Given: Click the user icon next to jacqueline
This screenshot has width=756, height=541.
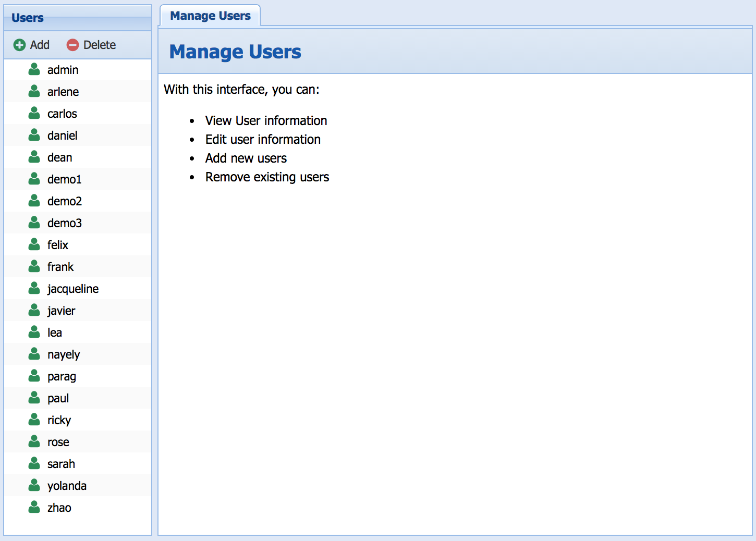Looking at the screenshot, I should [34, 288].
